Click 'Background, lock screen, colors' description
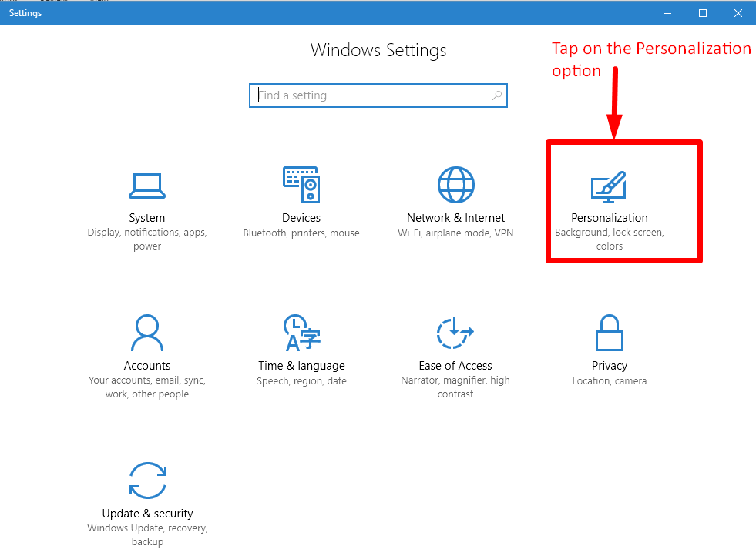The width and height of the screenshot is (756, 556). click(x=610, y=239)
